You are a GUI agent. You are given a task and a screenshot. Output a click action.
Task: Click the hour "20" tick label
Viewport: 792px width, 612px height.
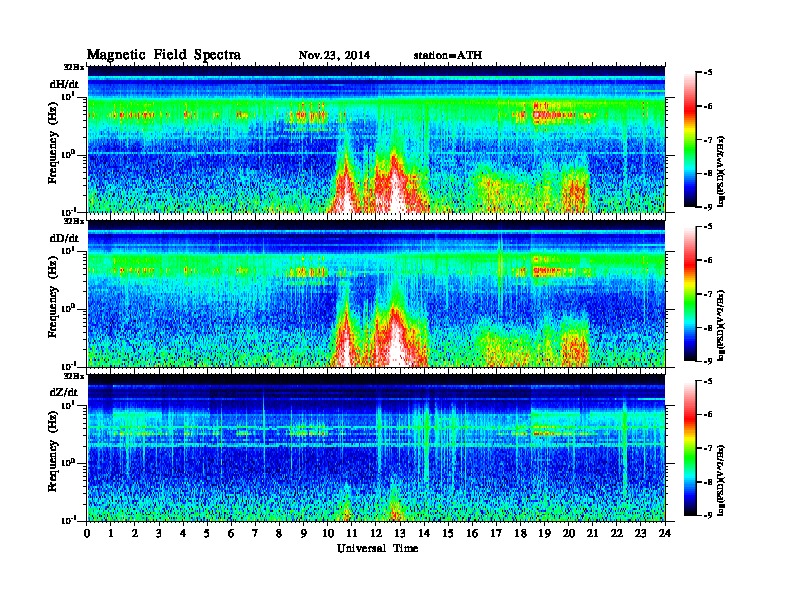click(569, 534)
